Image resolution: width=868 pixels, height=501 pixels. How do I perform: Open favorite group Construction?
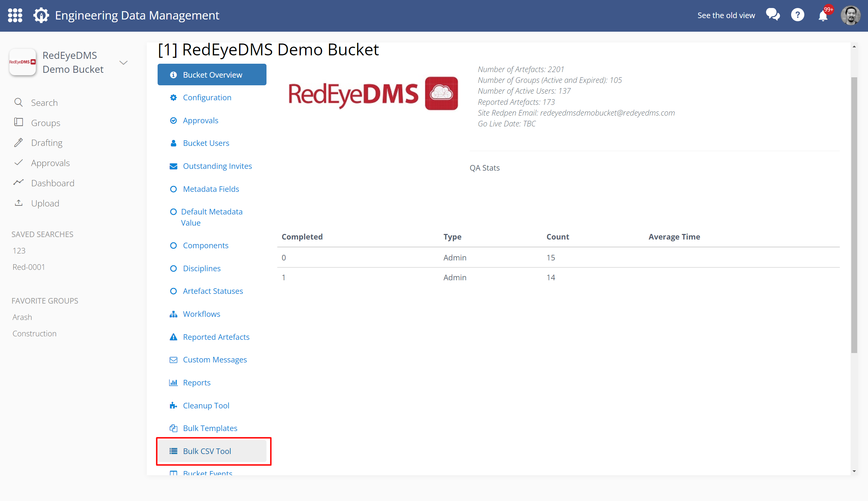[x=34, y=334]
